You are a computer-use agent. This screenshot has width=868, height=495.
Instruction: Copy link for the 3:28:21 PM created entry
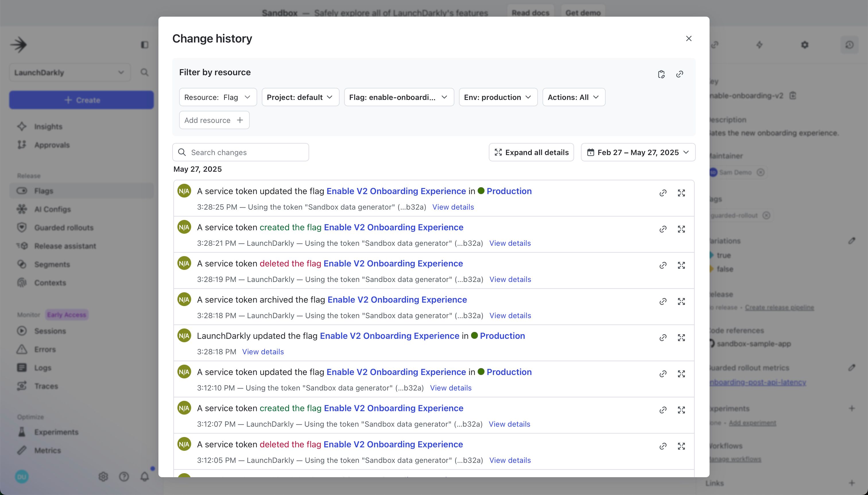[663, 229]
